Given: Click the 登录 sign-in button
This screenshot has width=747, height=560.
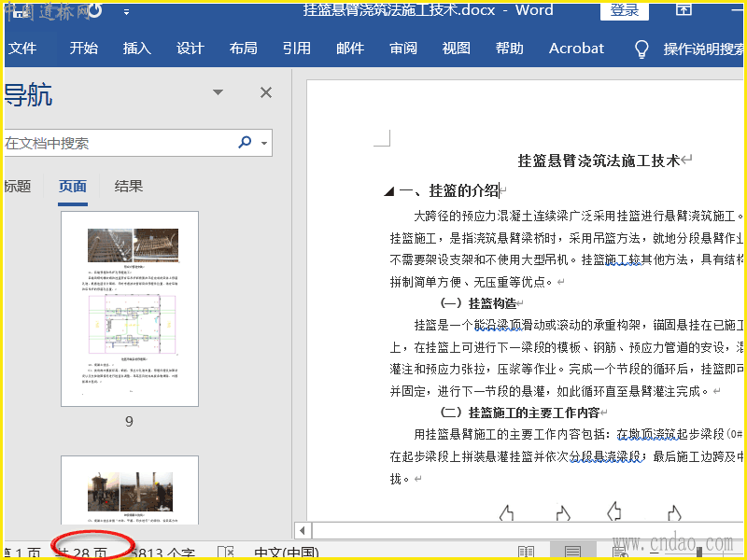Looking at the screenshot, I should click(x=625, y=10).
